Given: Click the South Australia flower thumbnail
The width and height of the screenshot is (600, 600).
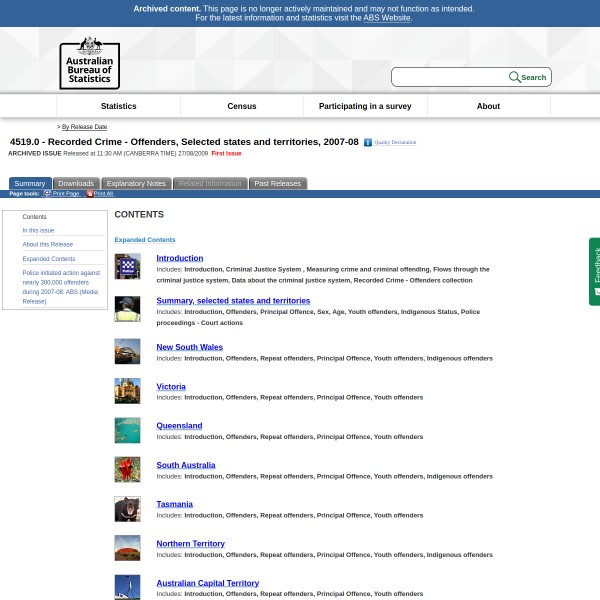Looking at the screenshot, I should (127, 469).
